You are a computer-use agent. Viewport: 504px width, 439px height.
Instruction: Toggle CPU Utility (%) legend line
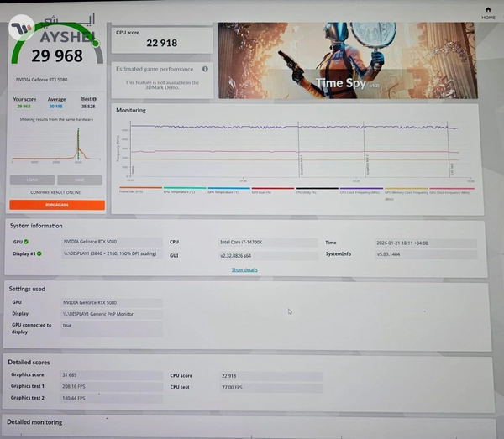317,191
